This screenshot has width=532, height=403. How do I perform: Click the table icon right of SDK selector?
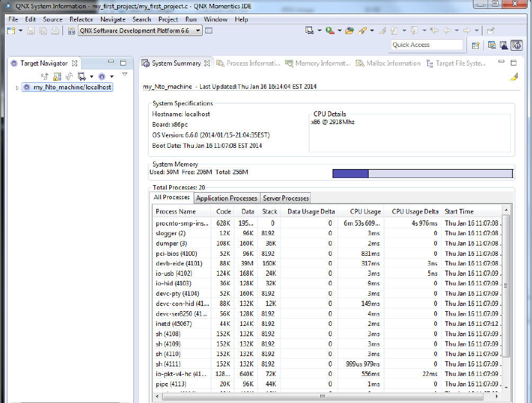[208, 30]
